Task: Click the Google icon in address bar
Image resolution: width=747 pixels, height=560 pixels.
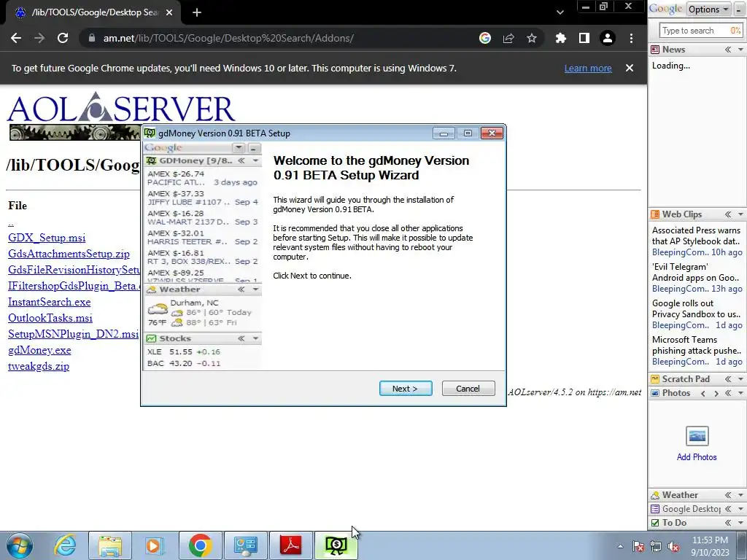Action: coord(485,38)
